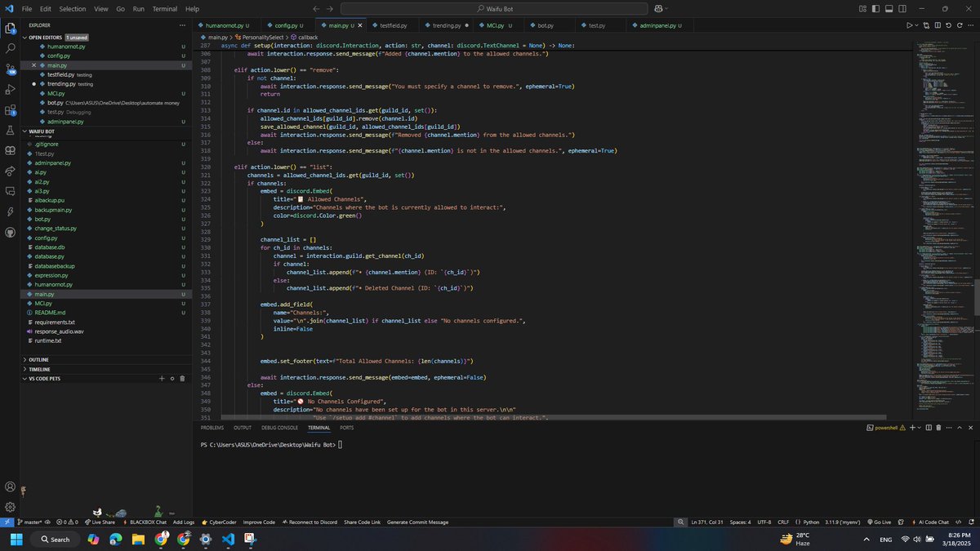Screen dimensions: 980x551
Task: Toggle the panel visibility in the title bar
Action: [x=889, y=8]
